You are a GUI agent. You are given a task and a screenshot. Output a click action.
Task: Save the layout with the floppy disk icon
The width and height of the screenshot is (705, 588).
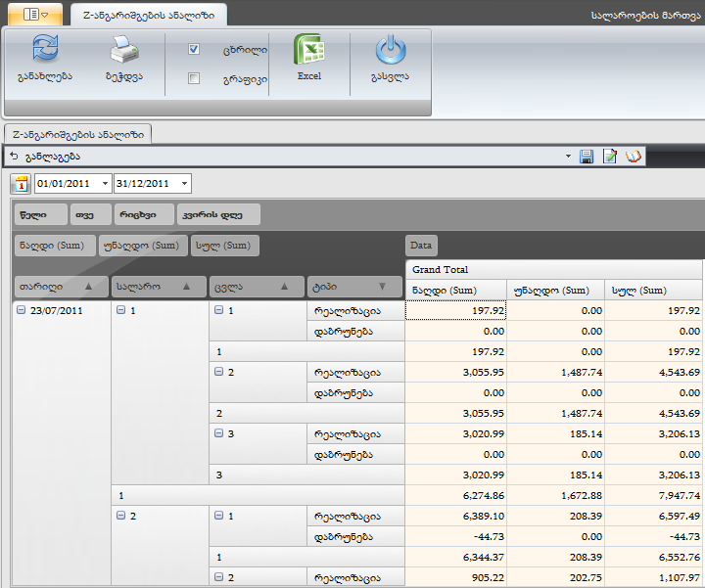pos(587,157)
